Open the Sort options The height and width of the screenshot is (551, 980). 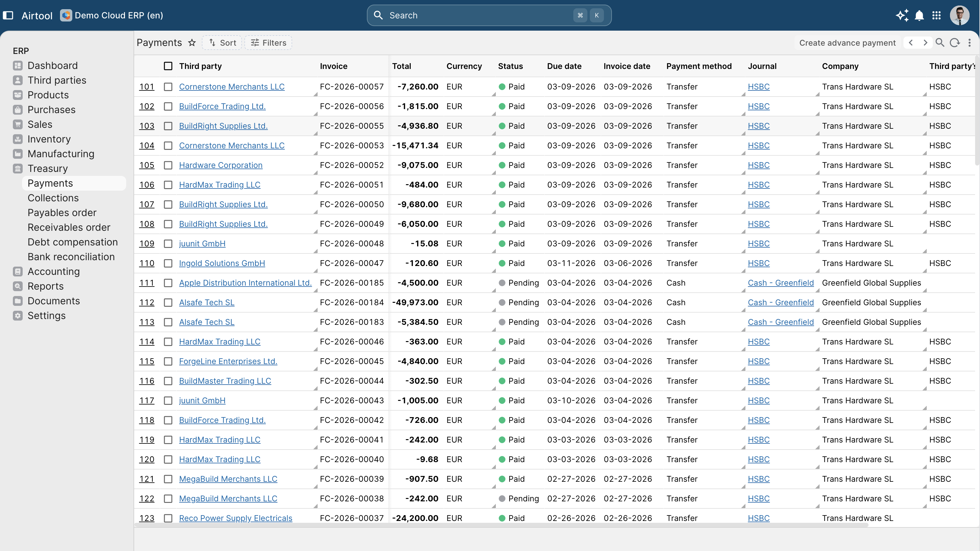click(222, 43)
